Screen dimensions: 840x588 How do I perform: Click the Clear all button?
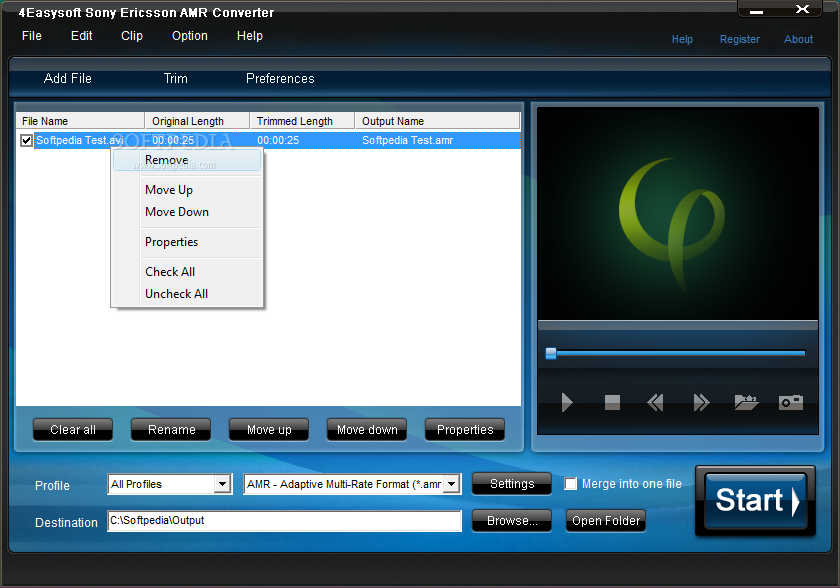pyautogui.click(x=73, y=429)
